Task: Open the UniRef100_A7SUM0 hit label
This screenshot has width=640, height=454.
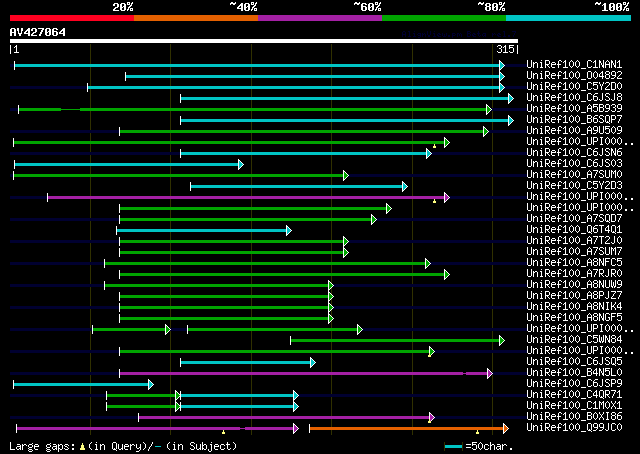Action: pos(574,175)
